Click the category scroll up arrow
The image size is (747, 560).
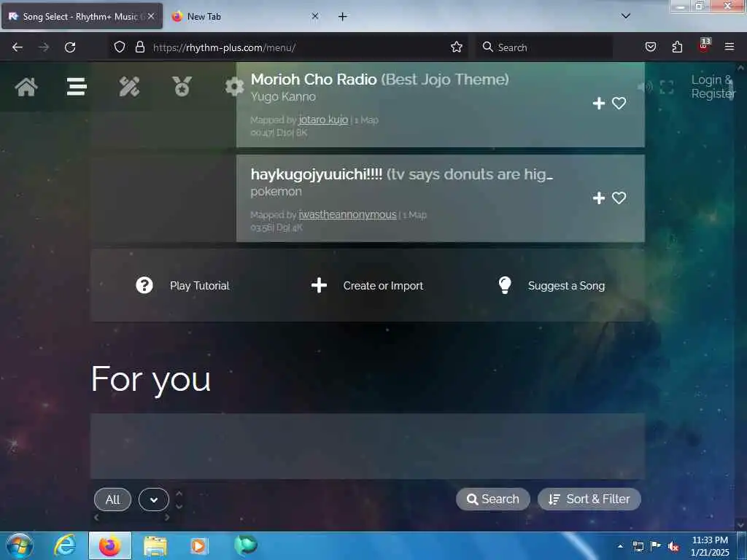tap(179, 494)
